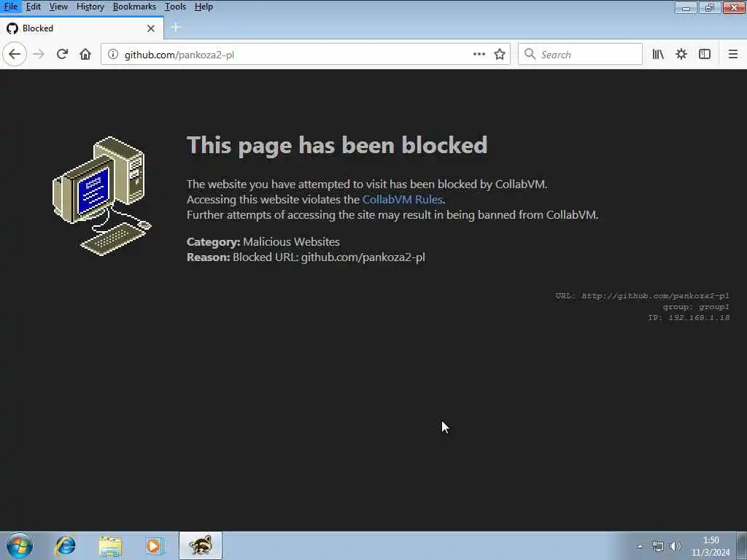Screen dimensions: 747x560
Task: Open the volume speaker tray icon
Action: [675, 546]
